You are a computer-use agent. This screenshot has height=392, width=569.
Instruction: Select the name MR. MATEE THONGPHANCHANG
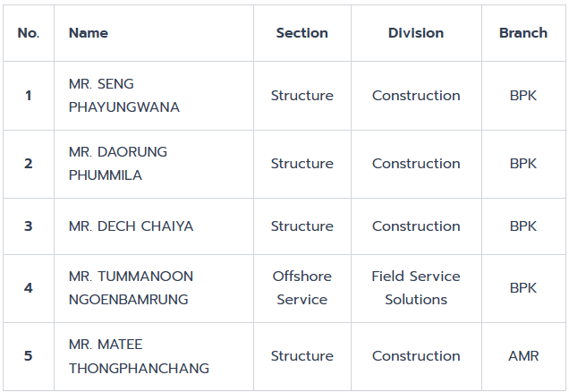coord(139,356)
